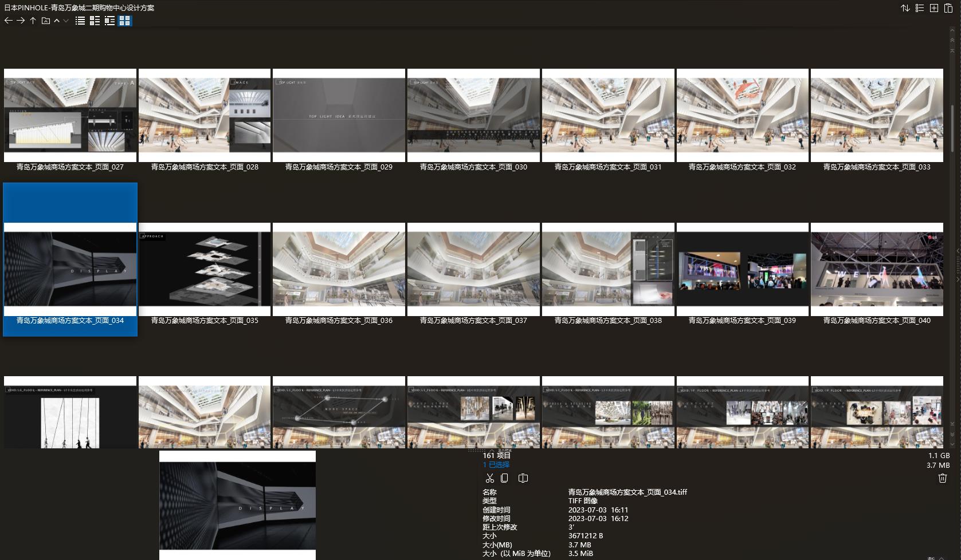Open selection options list icon at top right

click(x=920, y=8)
